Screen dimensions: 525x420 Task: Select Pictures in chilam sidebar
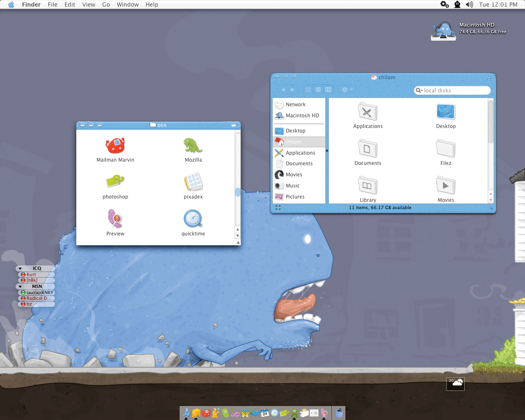coord(299,197)
